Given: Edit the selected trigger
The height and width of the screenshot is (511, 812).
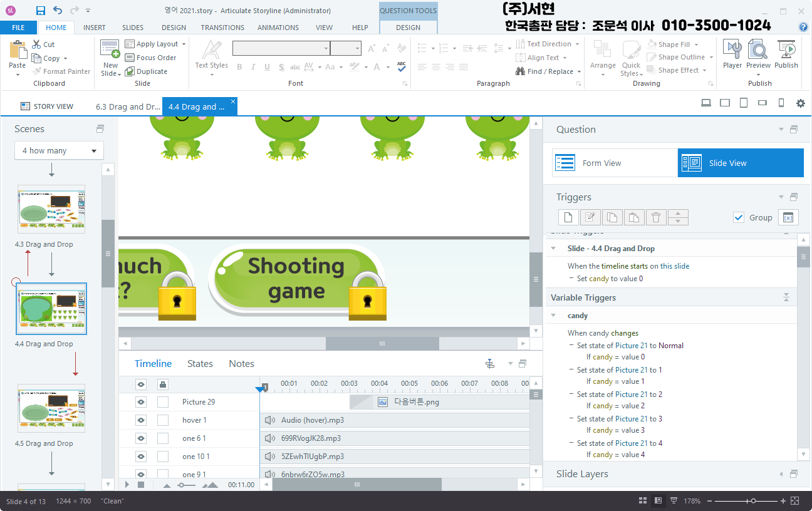Looking at the screenshot, I should 590,217.
